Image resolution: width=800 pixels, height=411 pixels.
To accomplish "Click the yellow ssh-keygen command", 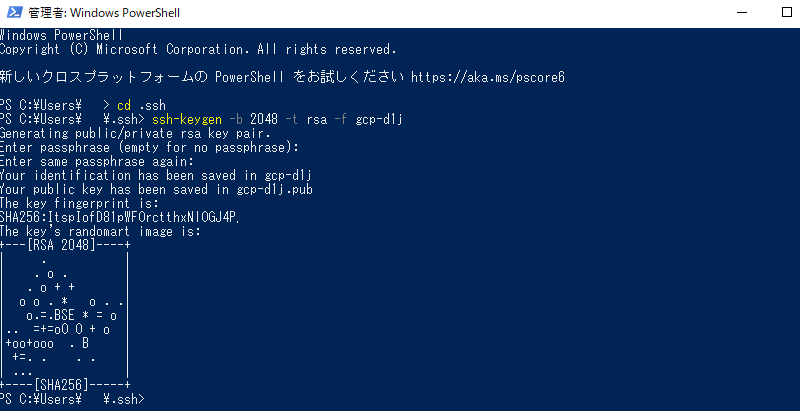I will [187, 120].
